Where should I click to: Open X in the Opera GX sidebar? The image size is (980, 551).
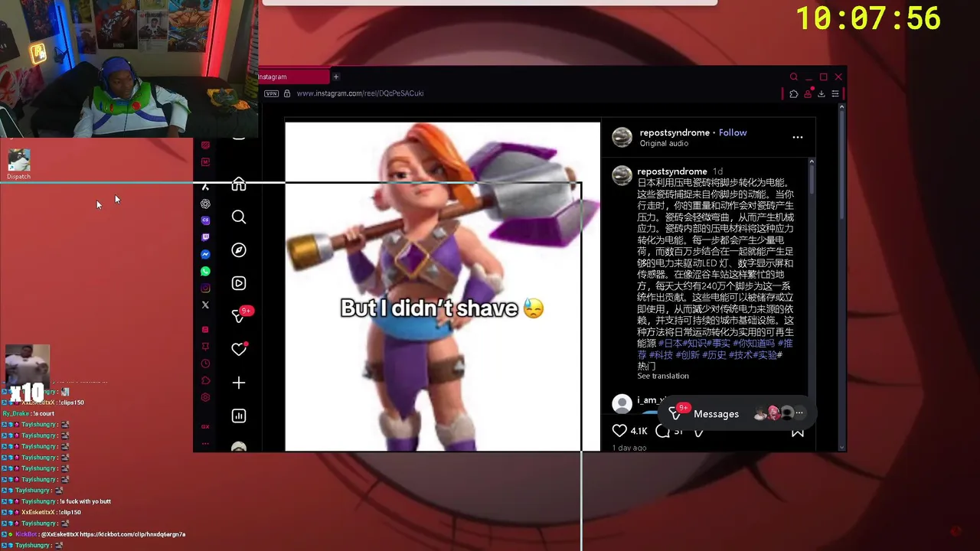click(205, 305)
